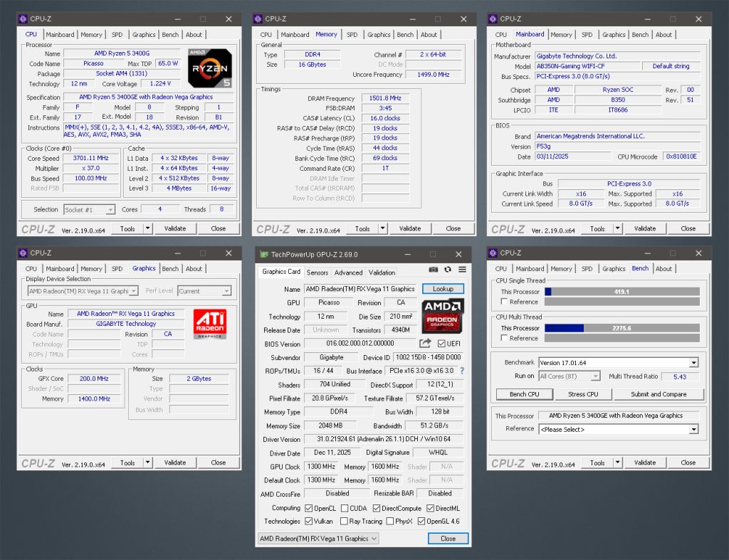Toggle the CUDA checkbox
729x560 pixels.
click(x=345, y=508)
